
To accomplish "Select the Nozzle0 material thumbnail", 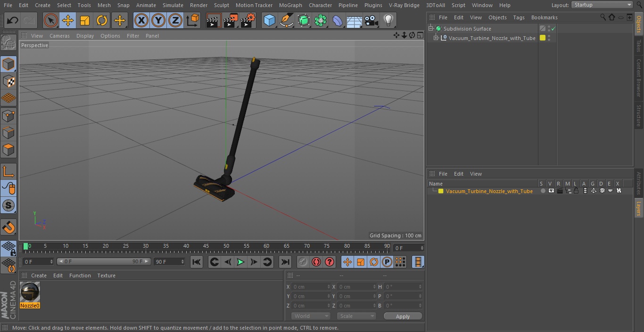I will click(30, 292).
